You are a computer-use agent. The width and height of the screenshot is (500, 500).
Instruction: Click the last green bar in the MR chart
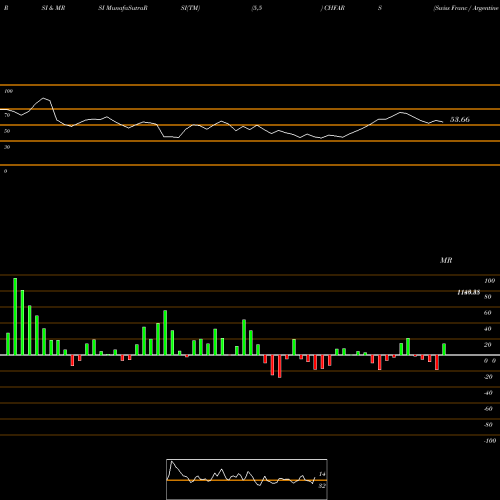(444, 349)
